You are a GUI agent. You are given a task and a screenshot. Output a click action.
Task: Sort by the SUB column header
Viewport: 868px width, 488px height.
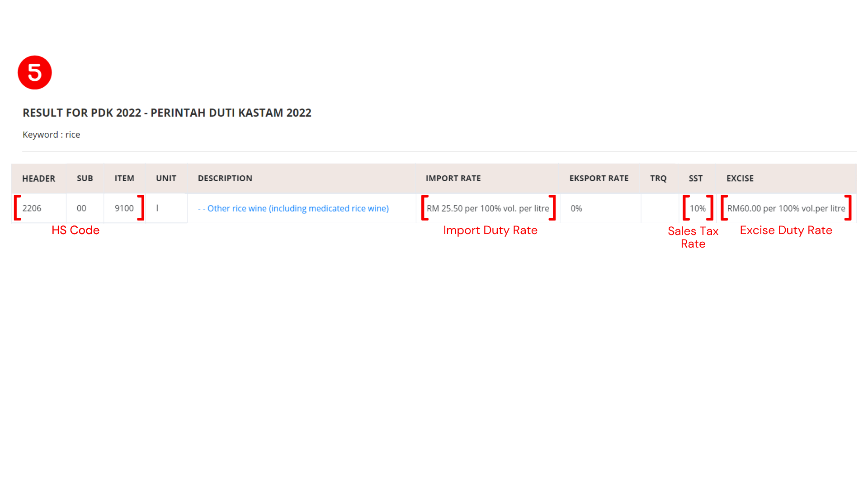pyautogui.click(x=85, y=178)
